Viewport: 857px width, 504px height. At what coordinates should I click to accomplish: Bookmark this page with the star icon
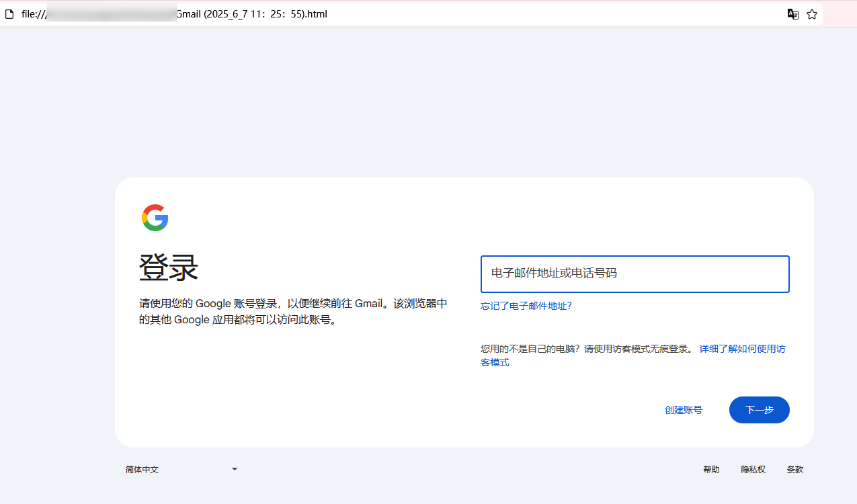812,14
